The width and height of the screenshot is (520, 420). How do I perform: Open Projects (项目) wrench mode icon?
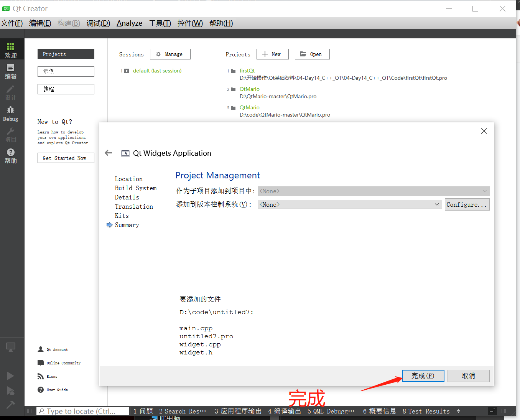pos(11,132)
